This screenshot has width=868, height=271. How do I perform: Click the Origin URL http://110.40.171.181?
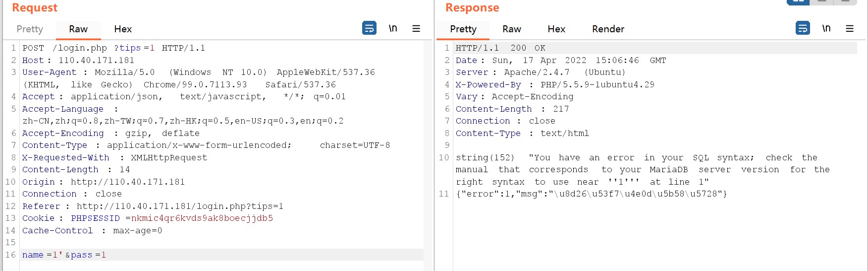point(127,182)
